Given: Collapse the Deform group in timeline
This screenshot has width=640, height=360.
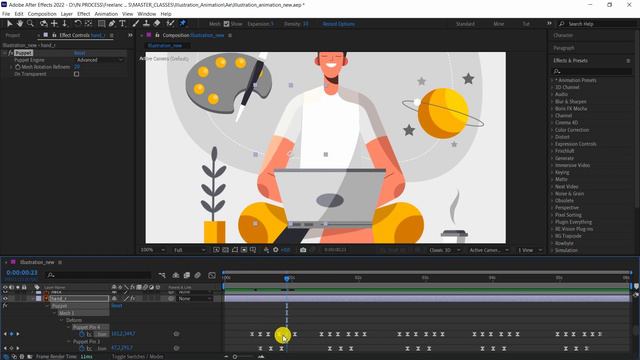Looking at the screenshot, I should pos(62,320).
